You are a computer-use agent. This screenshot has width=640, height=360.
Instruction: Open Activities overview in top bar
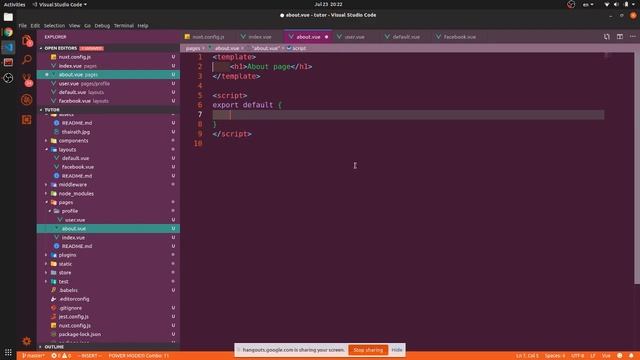(14, 4)
